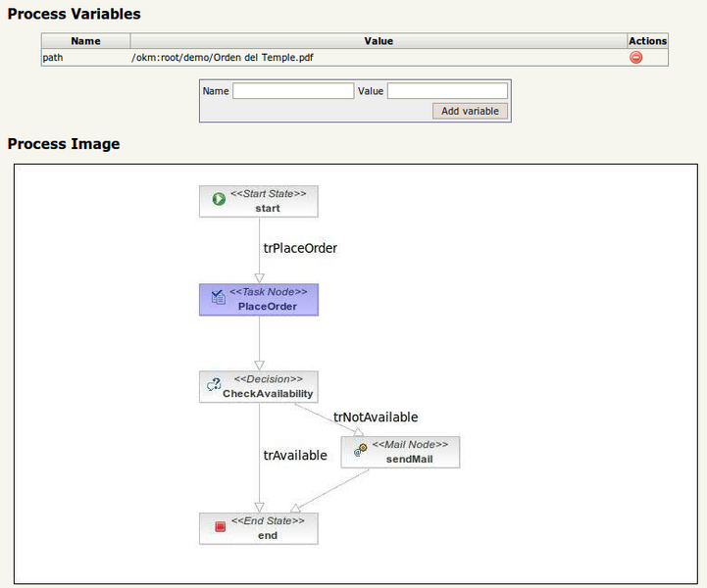Click the Add variable button
The image size is (707, 588).
(470, 111)
